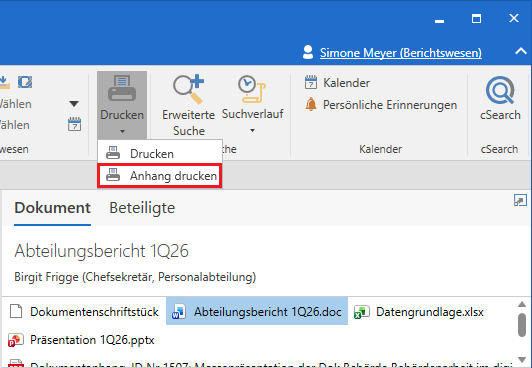Collapse the ribbon with the chevron
Screen dimensions: 532x368
tap(521, 52)
